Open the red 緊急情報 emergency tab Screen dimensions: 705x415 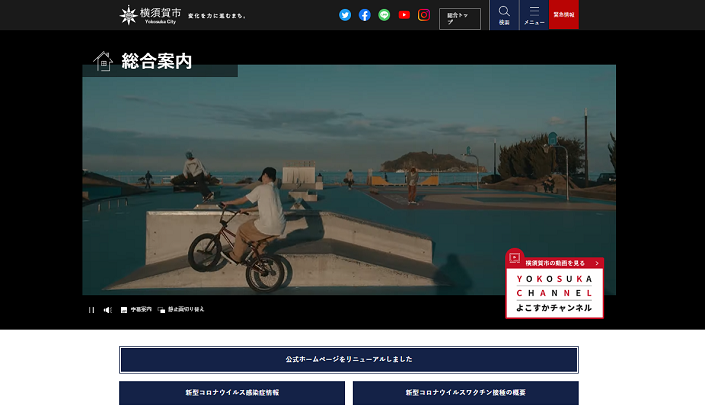[564, 15]
